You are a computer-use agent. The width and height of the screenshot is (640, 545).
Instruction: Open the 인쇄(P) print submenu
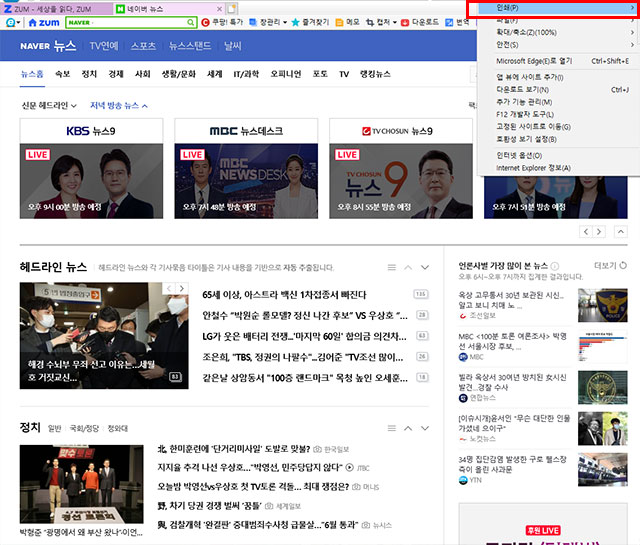(557, 8)
